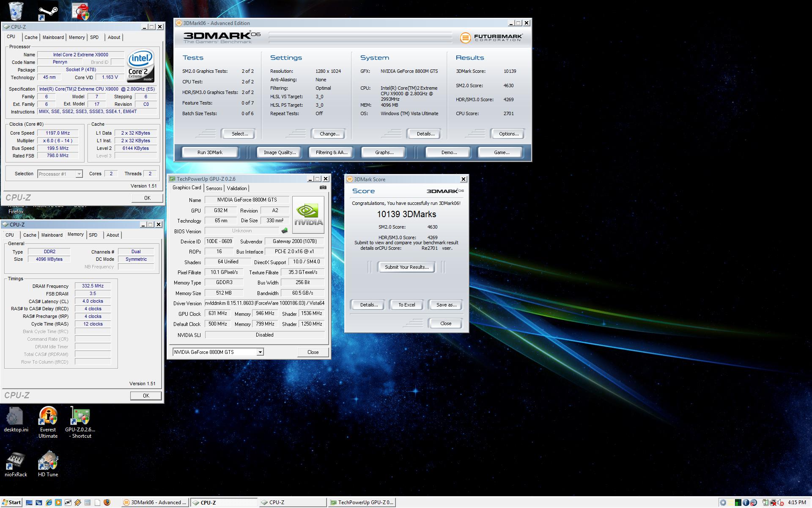812x508 pixels.
Task: Click Change button under Settings
Action: (x=329, y=134)
